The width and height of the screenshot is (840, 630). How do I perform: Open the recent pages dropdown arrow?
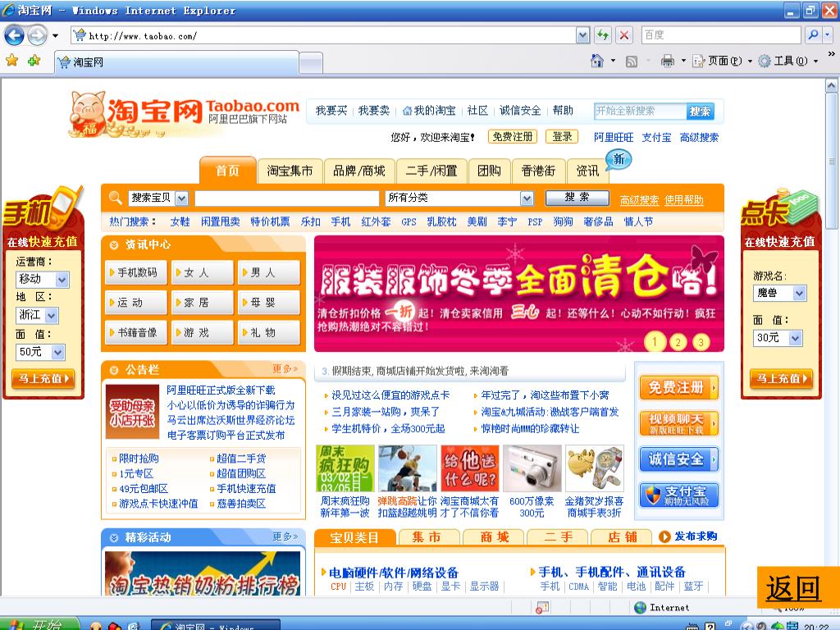[x=55, y=36]
